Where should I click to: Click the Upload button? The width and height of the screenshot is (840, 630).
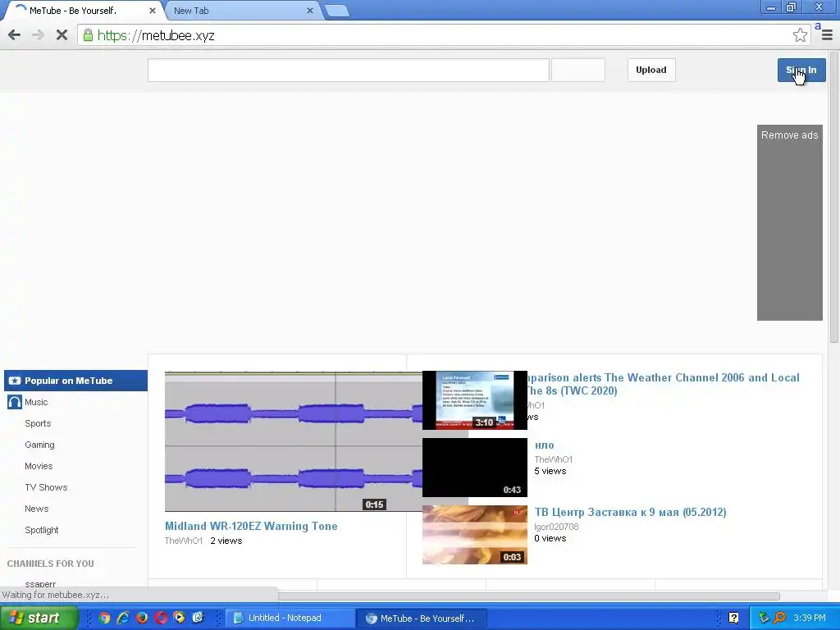[x=651, y=71]
